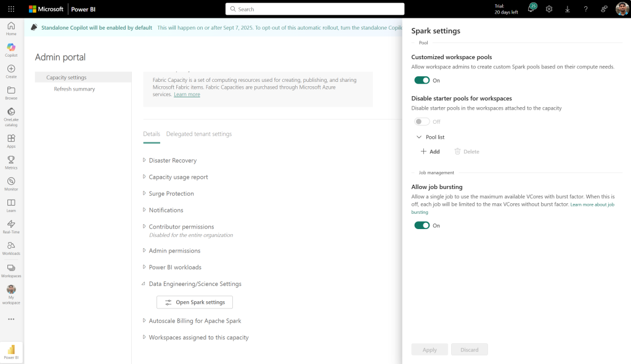Viewport: 631px width, 364px height.
Task: Disable the Allow job bursting switch
Action: (x=422, y=225)
